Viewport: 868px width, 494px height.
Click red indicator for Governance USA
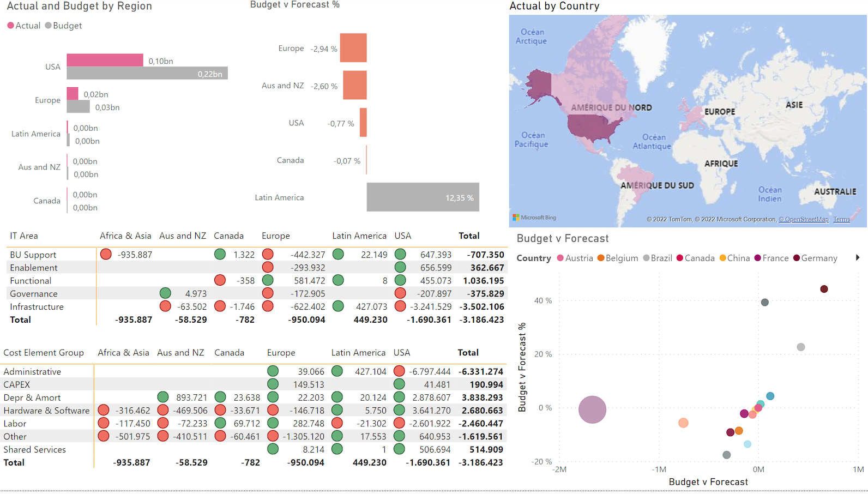(x=400, y=293)
